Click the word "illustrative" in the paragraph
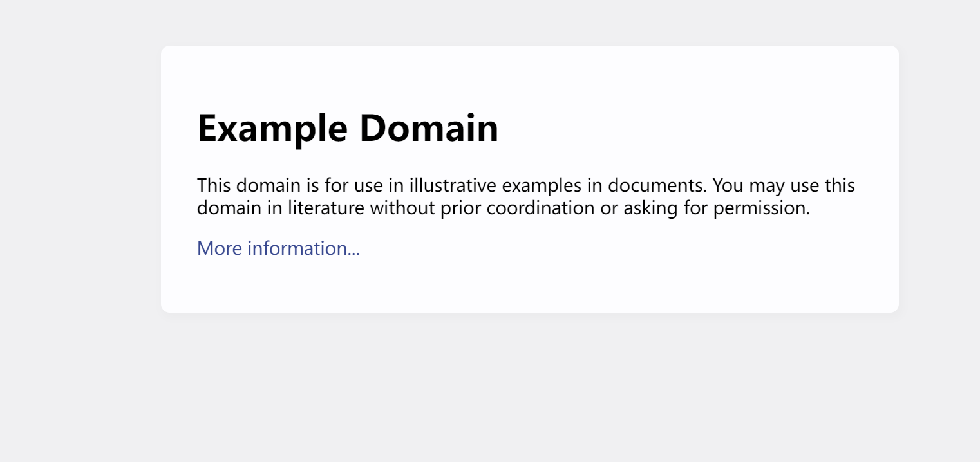The image size is (980, 462). point(453,185)
